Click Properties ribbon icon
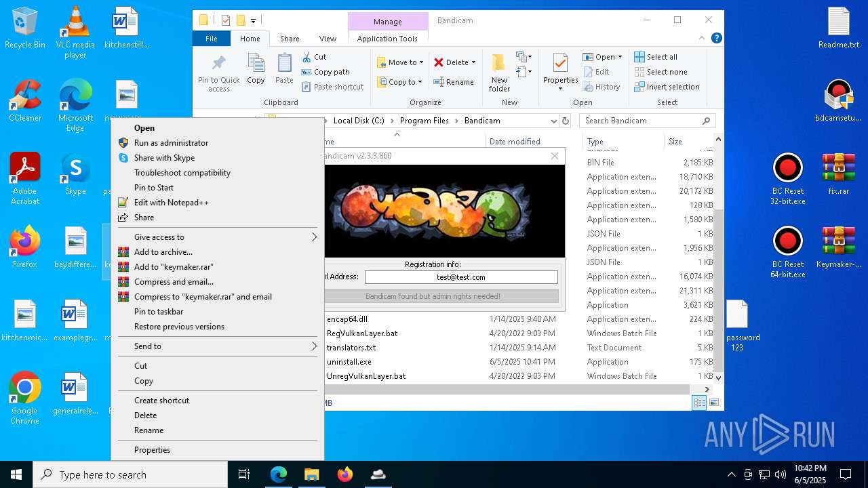 coord(560,72)
